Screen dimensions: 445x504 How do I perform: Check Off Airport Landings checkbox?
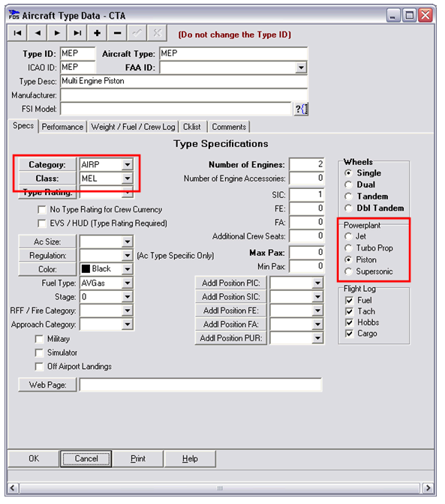point(39,367)
